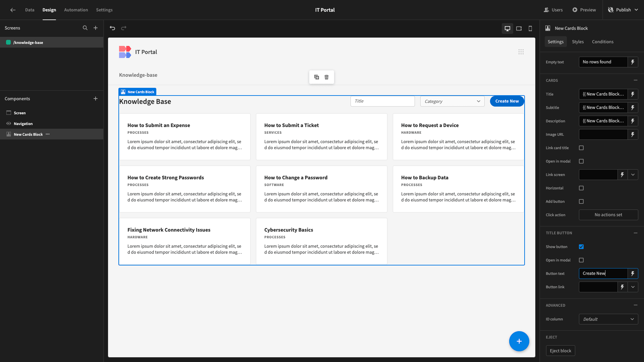Click the Create New button
The height and width of the screenshot is (362, 644).
click(x=507, y=101)
